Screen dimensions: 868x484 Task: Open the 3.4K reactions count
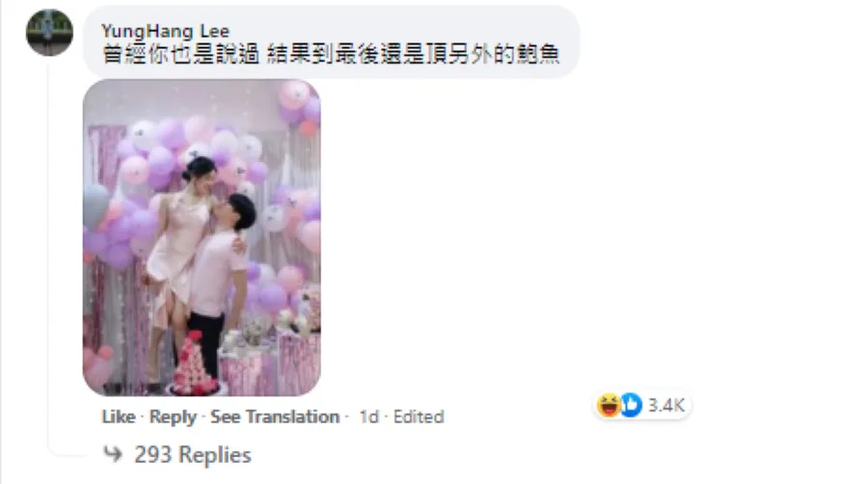pyautogui.click(x=665, y=406)
